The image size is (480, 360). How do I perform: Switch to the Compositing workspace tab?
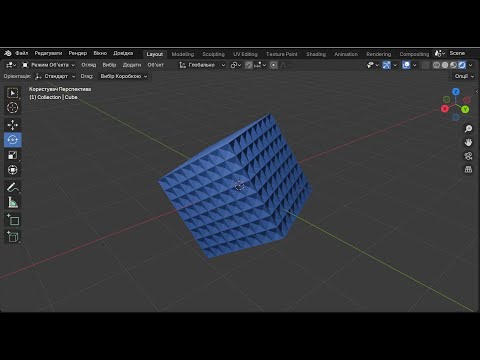(414, 54)
